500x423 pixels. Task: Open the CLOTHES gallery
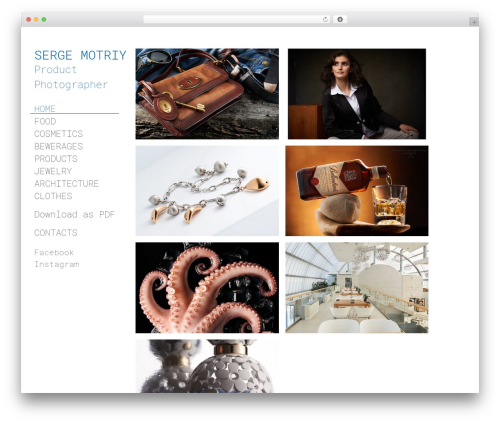[x=53, y=196]
